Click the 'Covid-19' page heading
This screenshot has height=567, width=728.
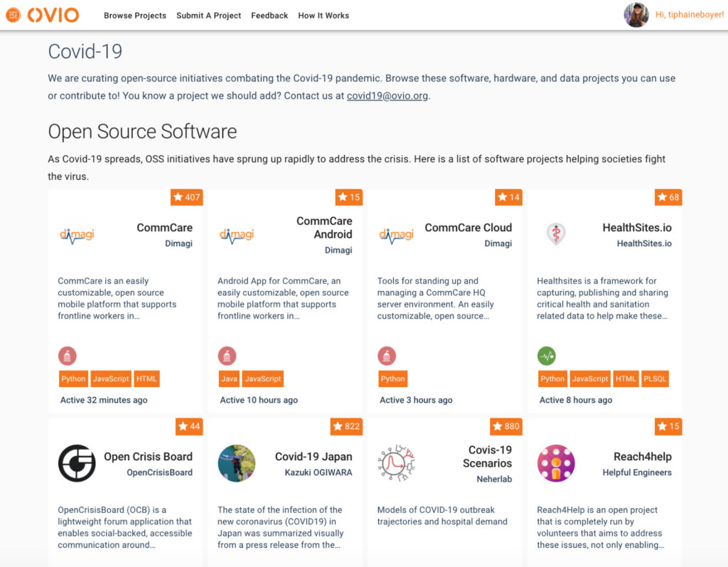(85, 51)
